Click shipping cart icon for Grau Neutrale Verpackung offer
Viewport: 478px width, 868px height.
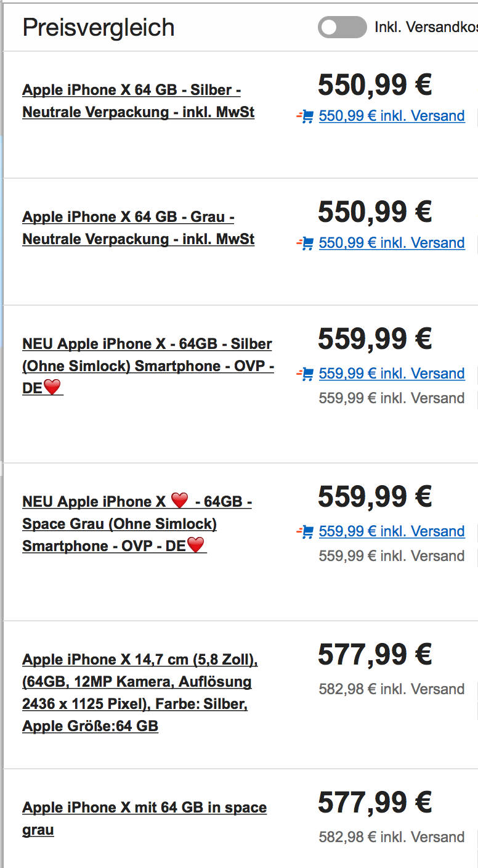(305, 243)
